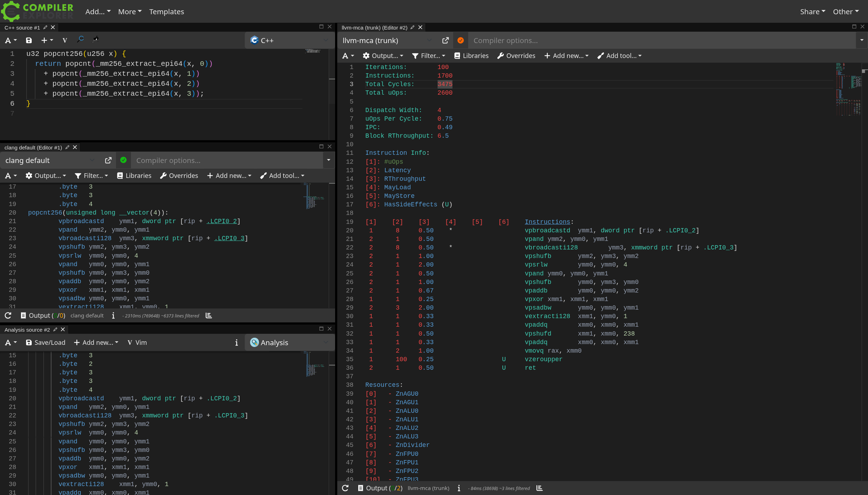Click the save icon in C++ source toolbar
Image resolution: width=868 pixels, height=495 pixels.
pos(29,41)
